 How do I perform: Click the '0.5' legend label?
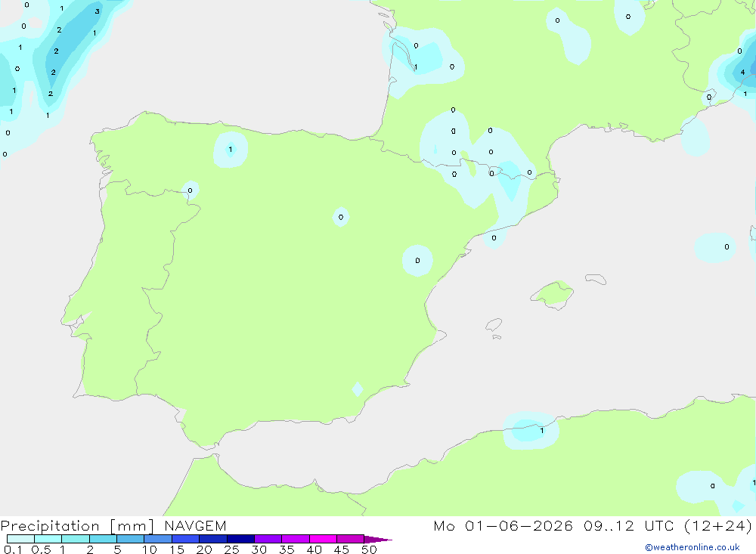[x=41, y=549]
